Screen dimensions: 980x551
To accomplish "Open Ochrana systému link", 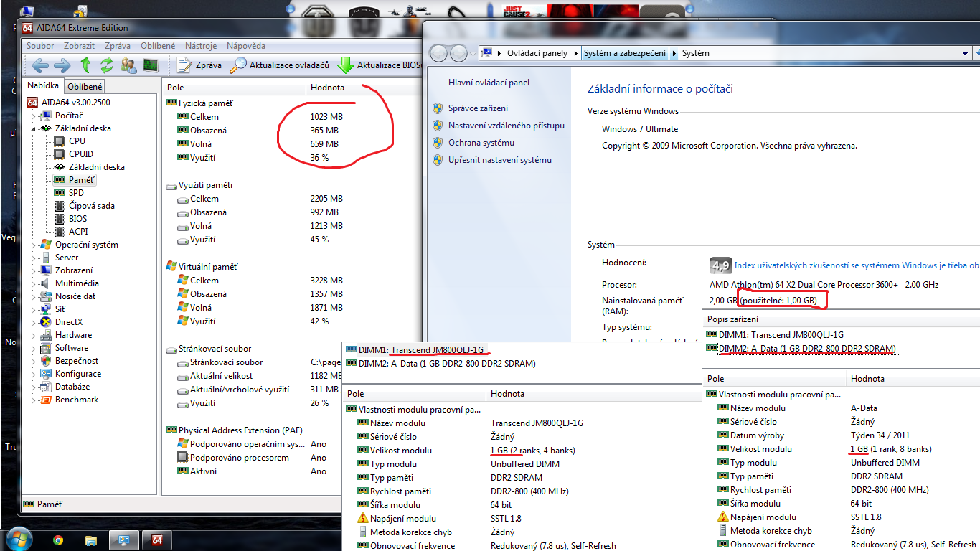I will 481,143.
